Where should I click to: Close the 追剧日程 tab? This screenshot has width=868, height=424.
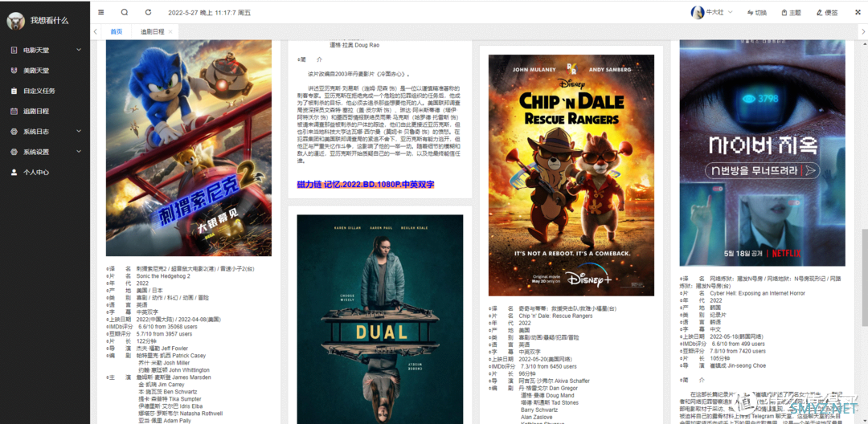(170, 31)
